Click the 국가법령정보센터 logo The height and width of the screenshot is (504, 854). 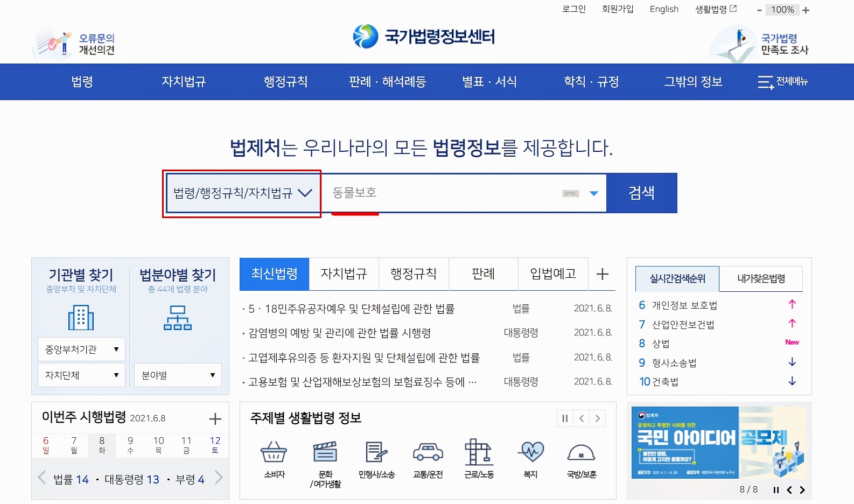pos(424,37)
